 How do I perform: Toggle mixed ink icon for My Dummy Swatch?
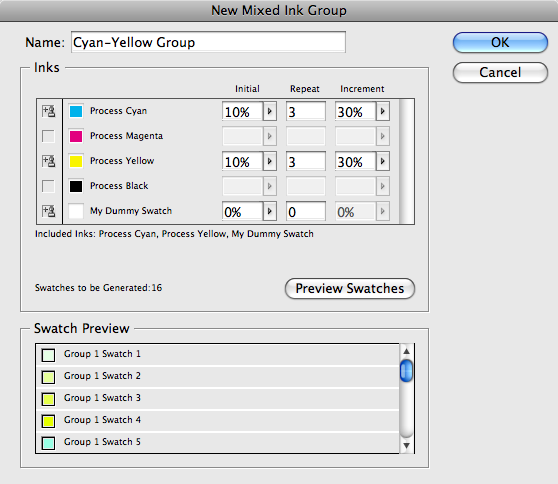(49, 211)
